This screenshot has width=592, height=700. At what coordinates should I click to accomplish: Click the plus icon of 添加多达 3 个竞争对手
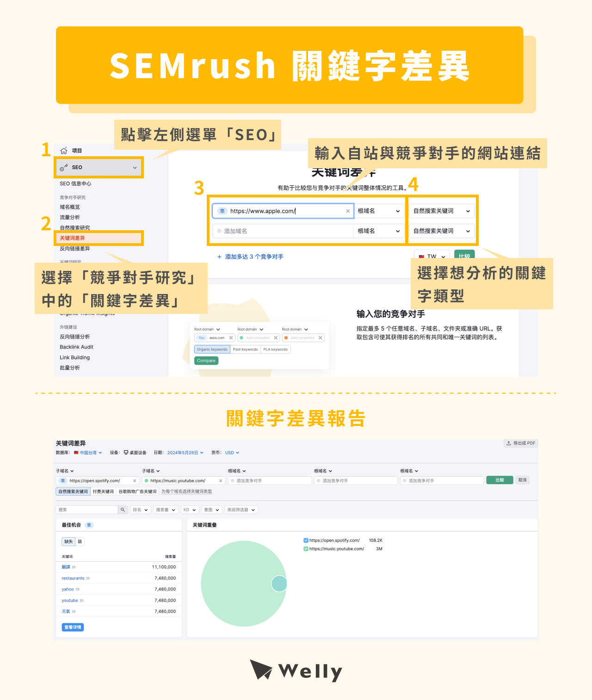pos(219,257)
